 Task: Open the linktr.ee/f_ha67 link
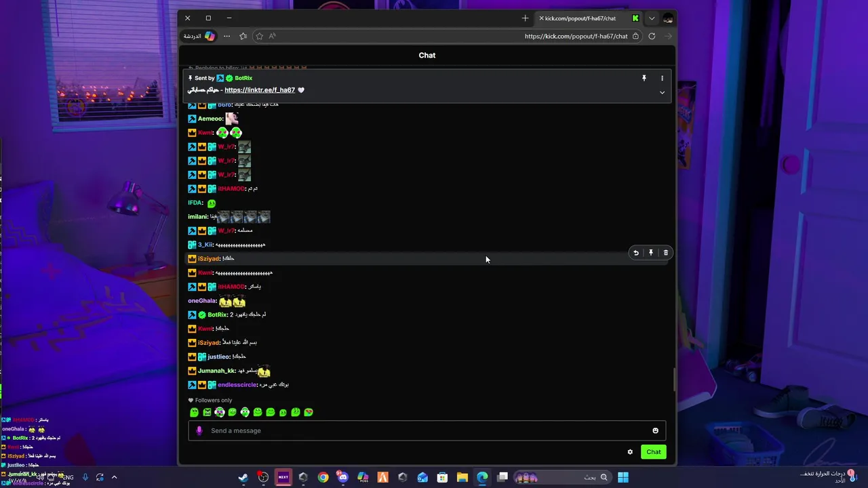260,90
